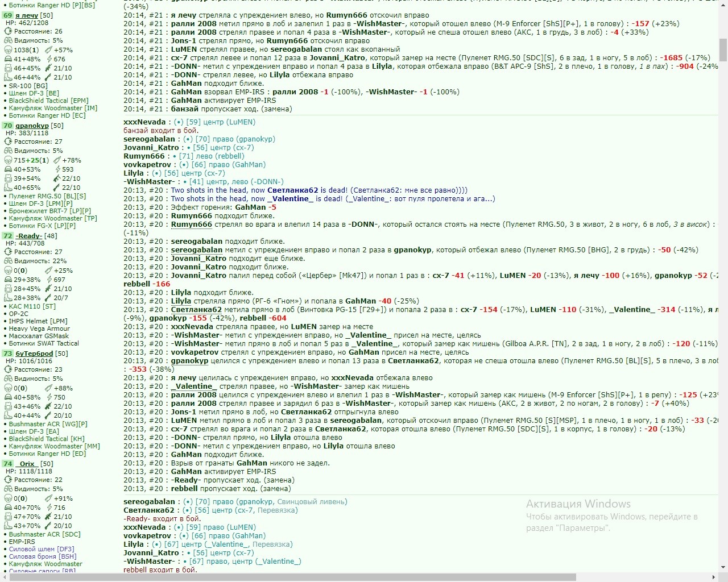Open the Heavy Vega Armour item

point(39,329)
